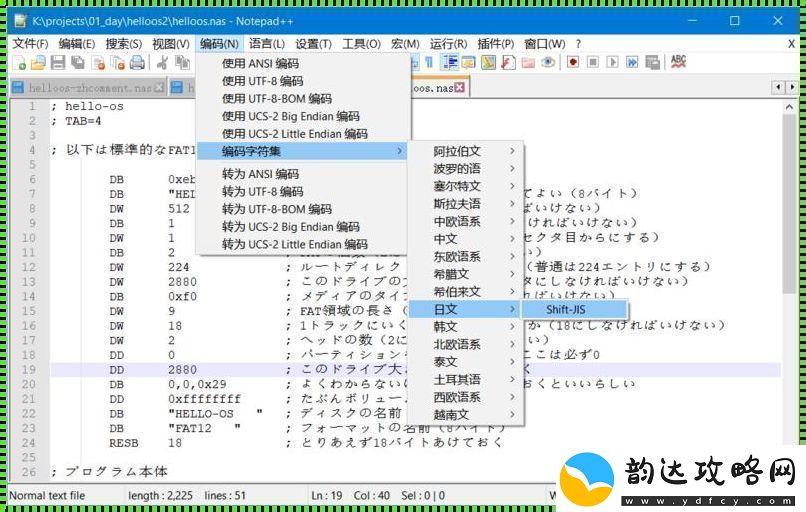Screen dimensions: 806x512
Task: Open the User Defined Language dialog icon
Action: point(468,63)
